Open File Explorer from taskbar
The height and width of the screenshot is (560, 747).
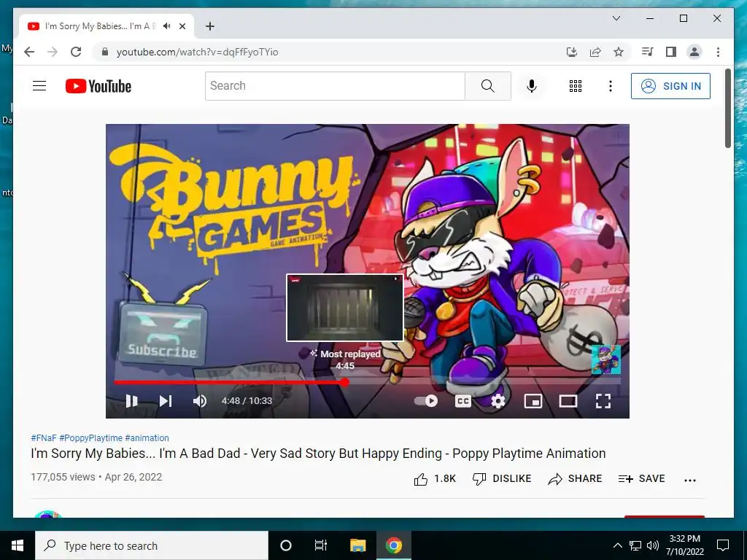(x=357, y=545)
